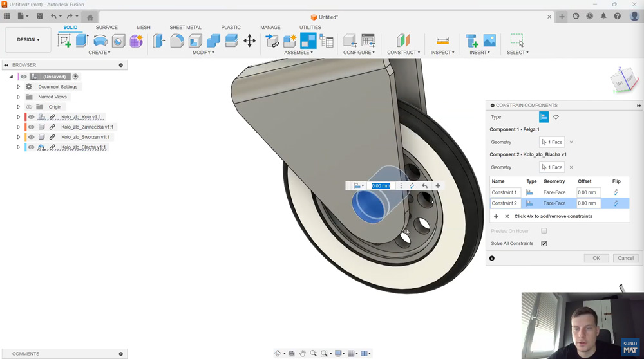Click the OK button in Constrain Components

596,258
